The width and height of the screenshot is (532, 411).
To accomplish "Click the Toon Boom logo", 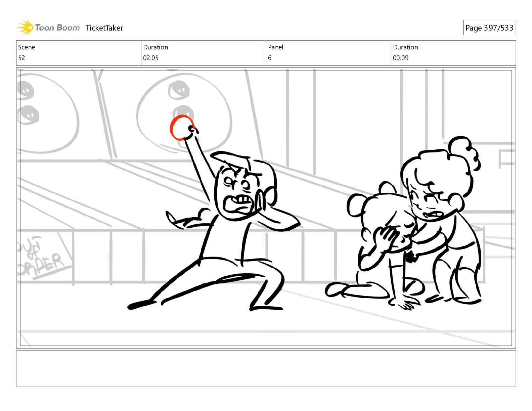I will point(49,28).
